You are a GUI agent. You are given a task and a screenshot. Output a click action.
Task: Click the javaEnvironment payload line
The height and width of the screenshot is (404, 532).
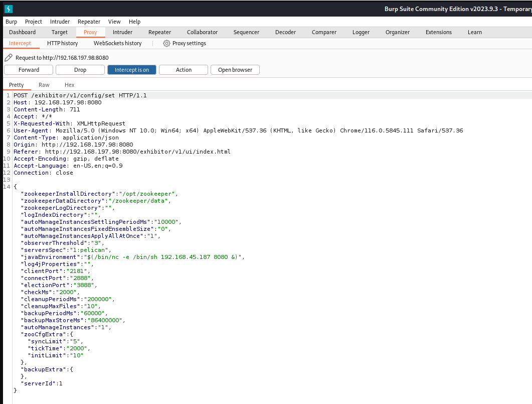133,257
